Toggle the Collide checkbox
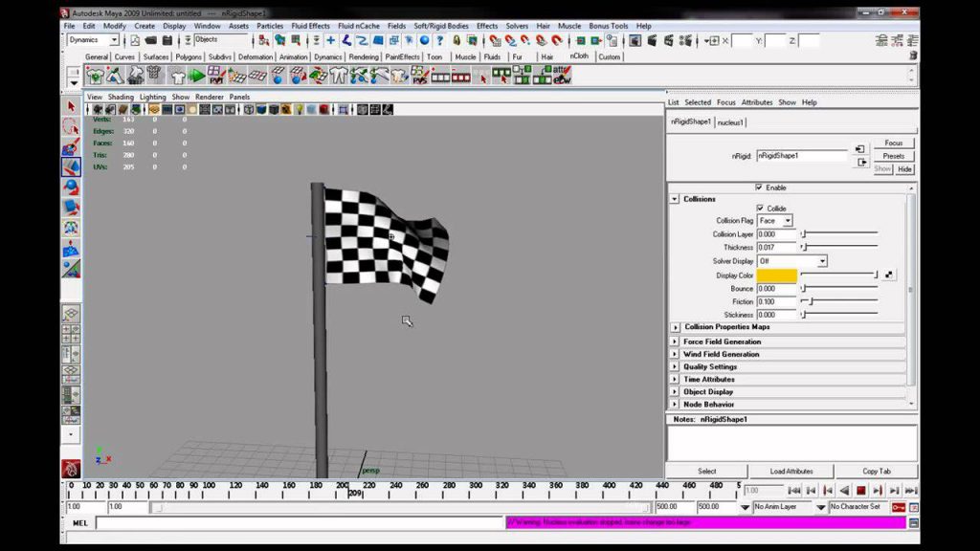The width and height of the screenshot is (980, 551). tap(760, 208)
